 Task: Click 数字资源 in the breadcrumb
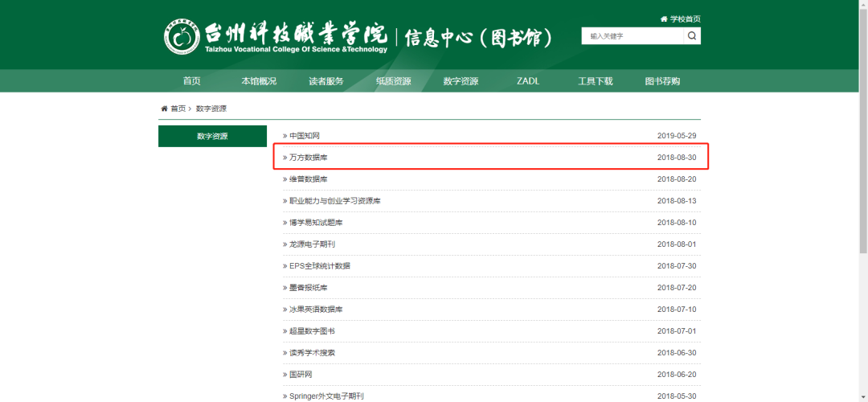(211, 109)
